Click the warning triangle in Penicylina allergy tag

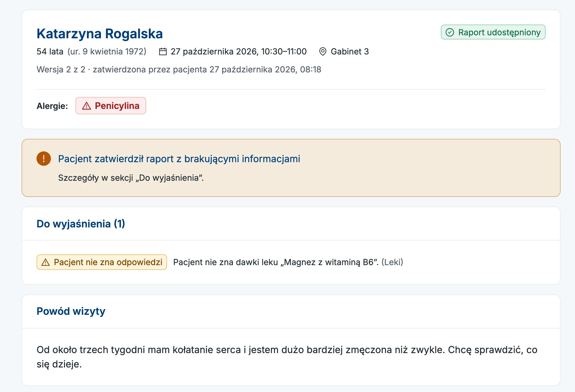point(87,106)
